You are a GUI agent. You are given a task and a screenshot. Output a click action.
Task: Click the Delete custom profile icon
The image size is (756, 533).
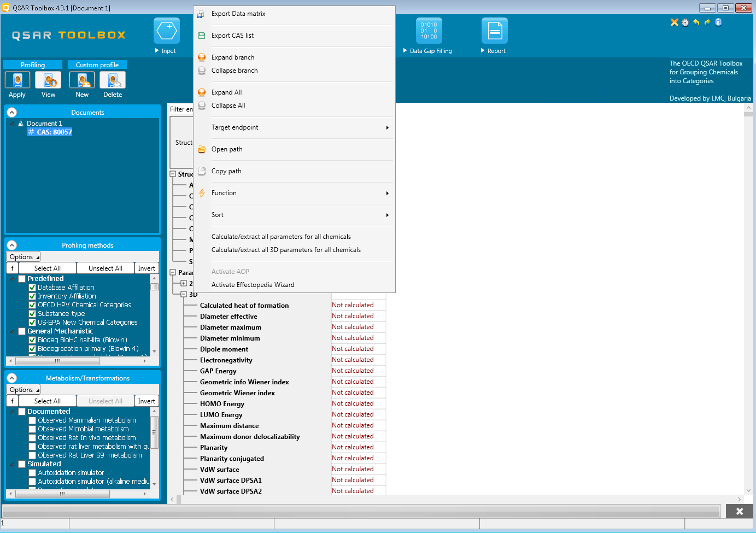(113, 80)
